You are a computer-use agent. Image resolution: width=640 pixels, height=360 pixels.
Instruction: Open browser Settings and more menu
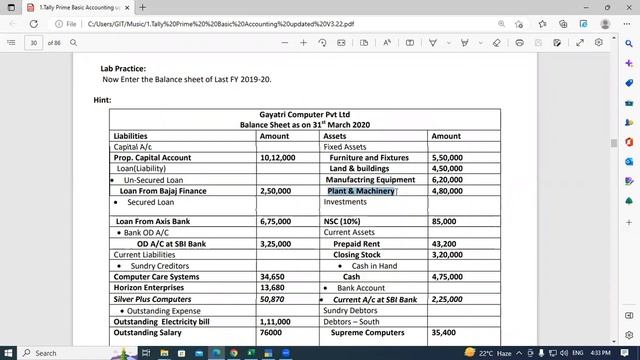click(627, 24)
